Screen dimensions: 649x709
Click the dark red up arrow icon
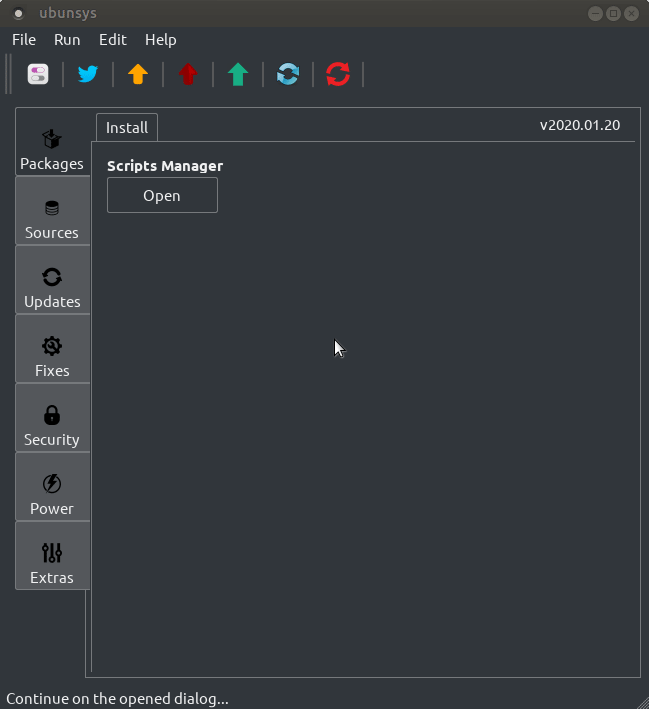point(188,74)
